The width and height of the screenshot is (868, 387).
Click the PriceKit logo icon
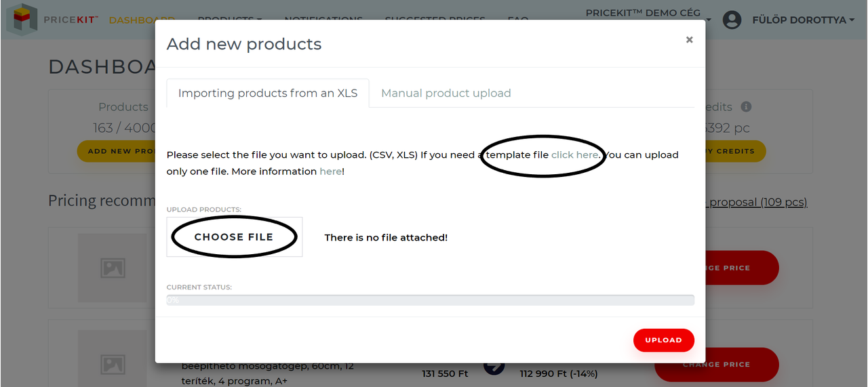pyautogui.click(x=22, y=19)
